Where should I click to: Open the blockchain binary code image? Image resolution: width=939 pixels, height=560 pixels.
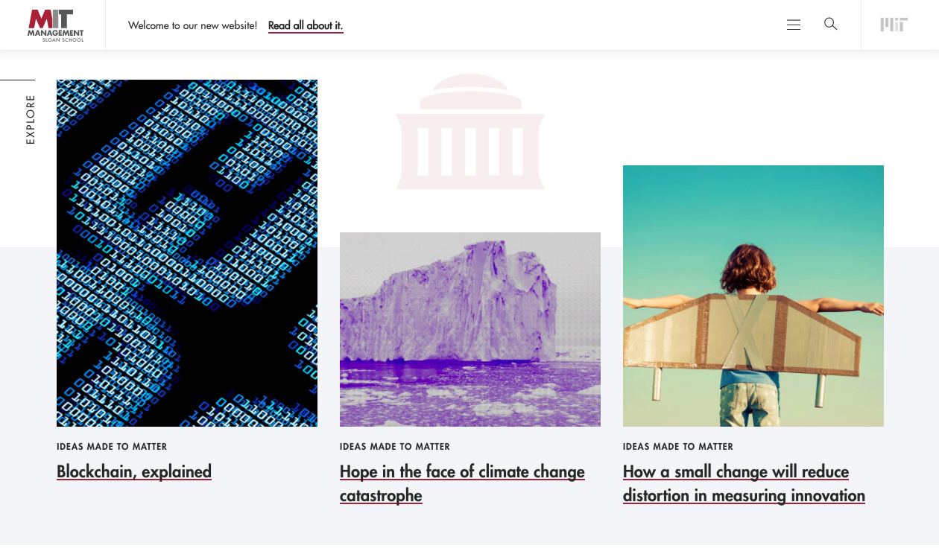(187, 253)
